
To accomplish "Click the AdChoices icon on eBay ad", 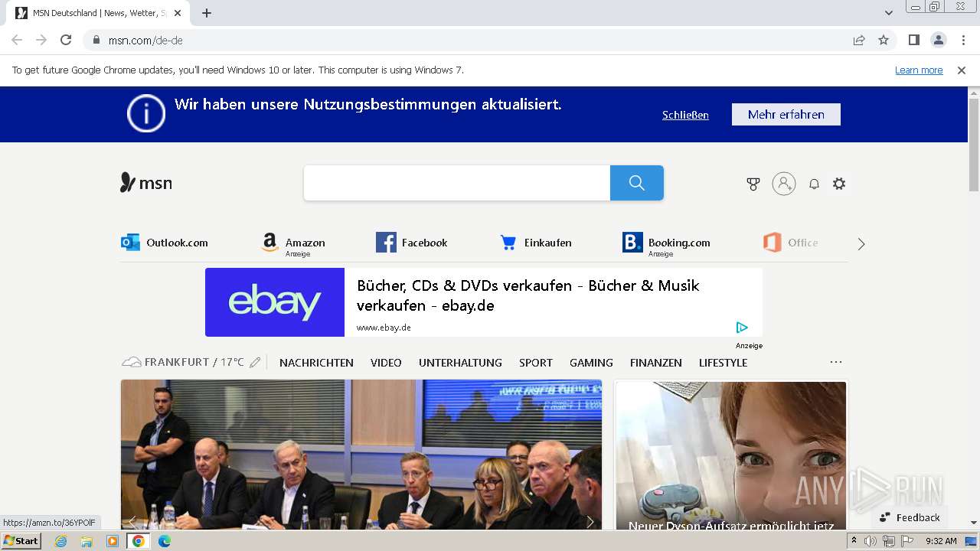I will (x=742, y=328).
